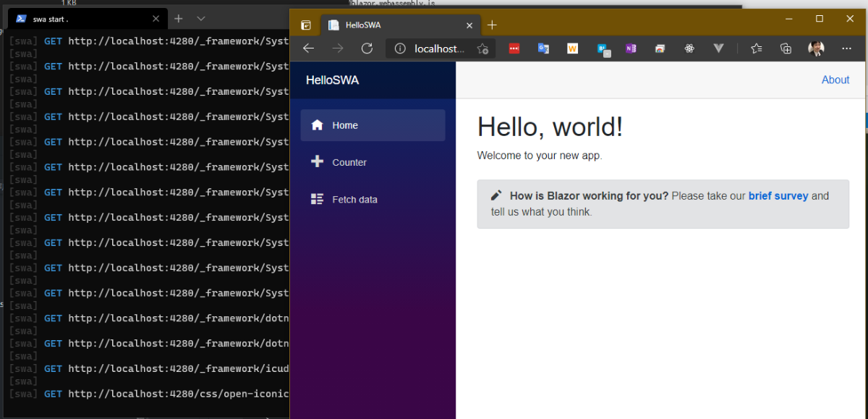The height and width of the screenshot is (419, 868).
Task: Click the PowerShell icon on terminal tab
Action: [x=22, y=19]
